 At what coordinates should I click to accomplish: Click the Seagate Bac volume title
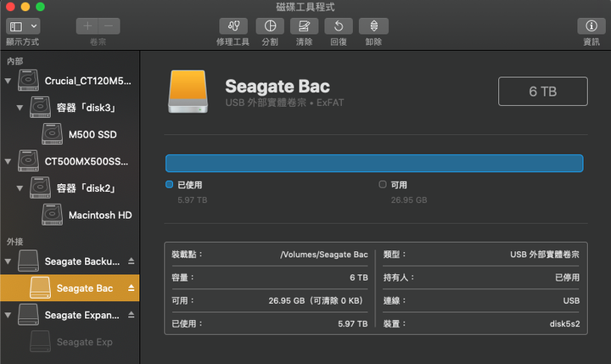277,87
